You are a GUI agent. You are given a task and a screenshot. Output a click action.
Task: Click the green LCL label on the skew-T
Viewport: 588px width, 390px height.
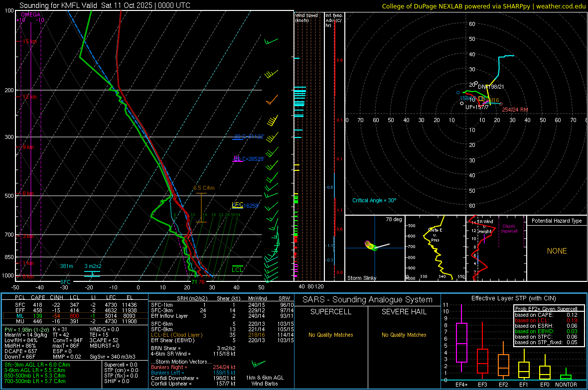[237, 269]
